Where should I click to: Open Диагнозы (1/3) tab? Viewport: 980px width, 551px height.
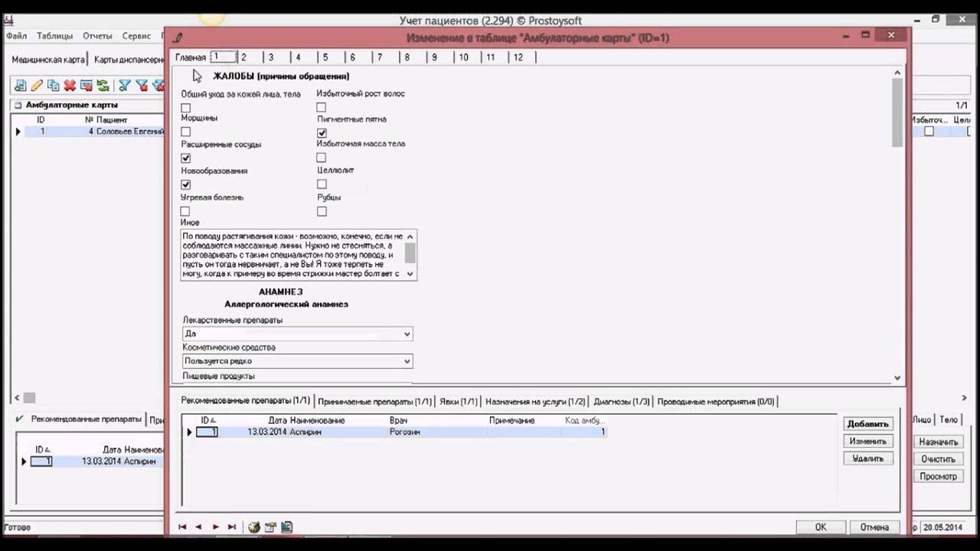622,401
